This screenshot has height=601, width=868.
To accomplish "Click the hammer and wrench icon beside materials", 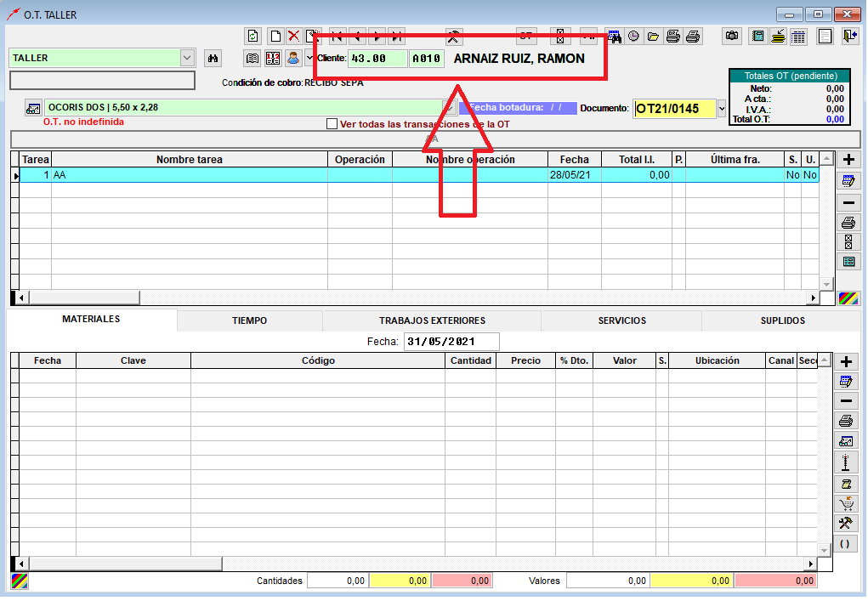I will [846, 523].
